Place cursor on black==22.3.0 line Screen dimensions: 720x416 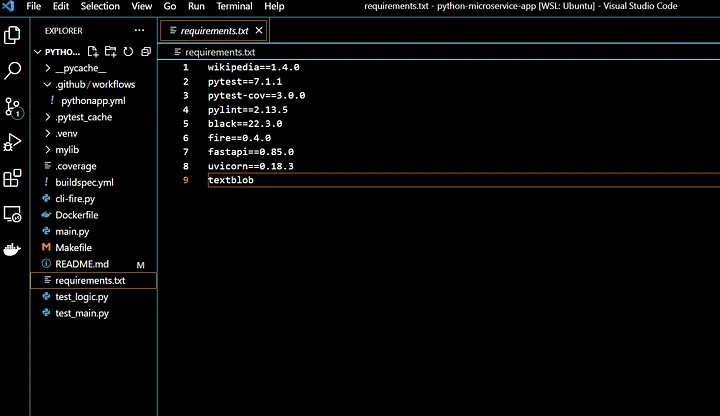pos(245,124)
